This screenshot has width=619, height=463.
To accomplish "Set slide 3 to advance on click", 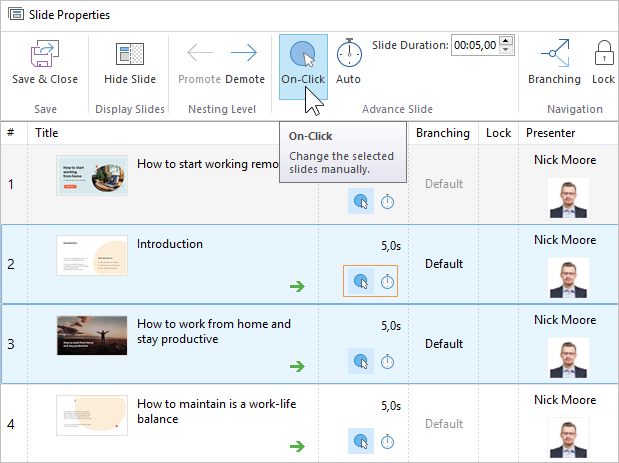I will [x=361, y=361].
